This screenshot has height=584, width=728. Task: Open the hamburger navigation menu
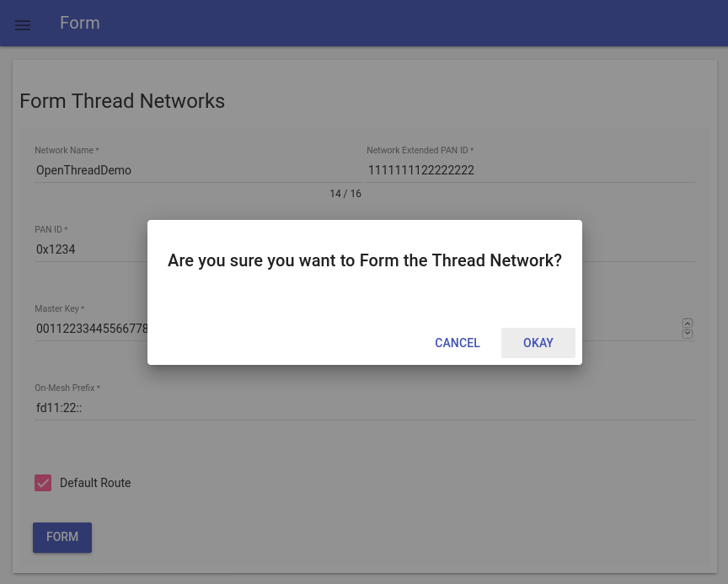tap(23, 25)
